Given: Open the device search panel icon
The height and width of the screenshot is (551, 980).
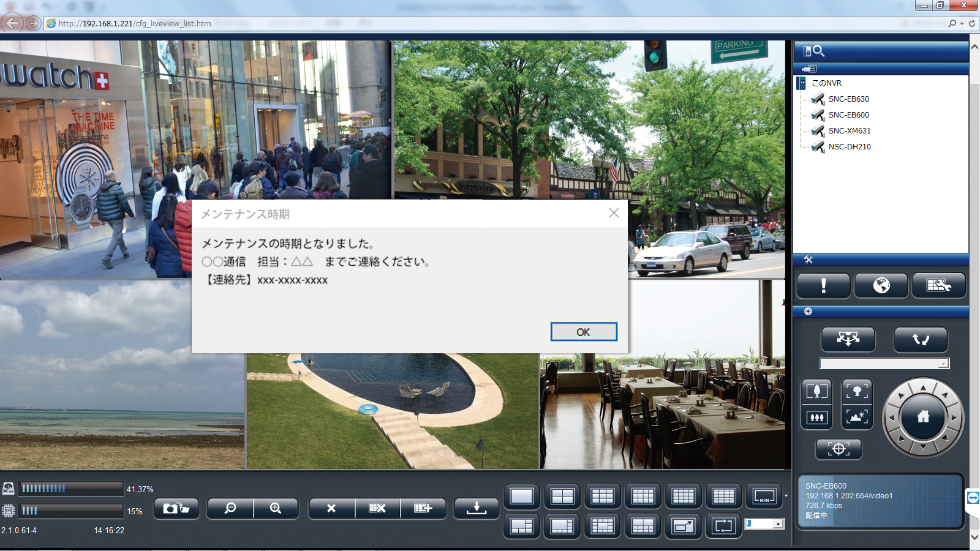Looking at the screenshot, I should 814,51.
